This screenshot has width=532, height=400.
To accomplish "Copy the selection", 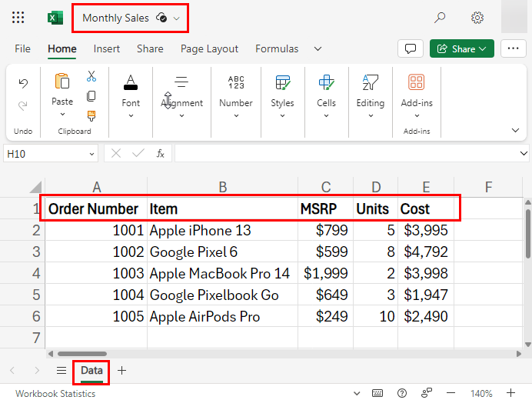I will click(x=91, y=96).
